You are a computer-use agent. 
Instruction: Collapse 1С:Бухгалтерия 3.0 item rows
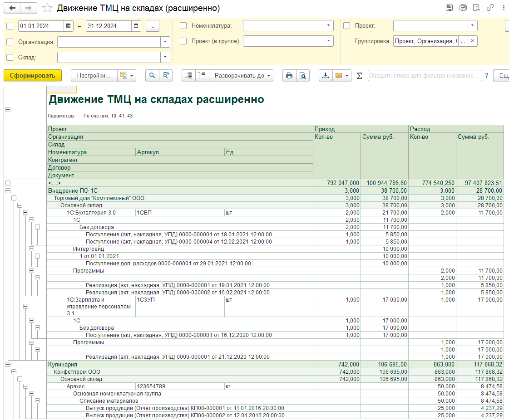tap(25, 212)
